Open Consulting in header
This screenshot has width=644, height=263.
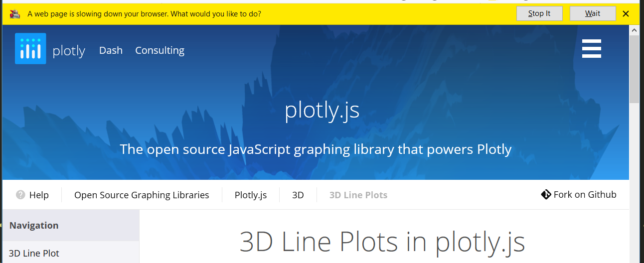(160, 50)
